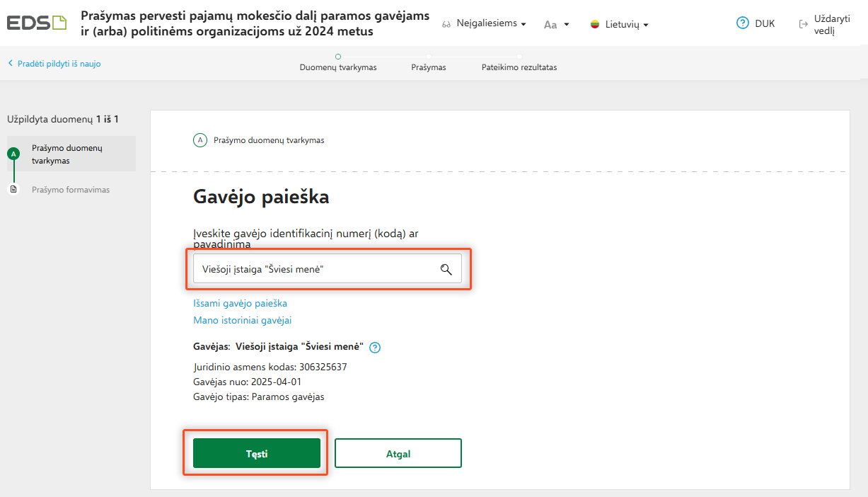Open DUK help question mark icon
Screen dimensions: 868x497
742,23
